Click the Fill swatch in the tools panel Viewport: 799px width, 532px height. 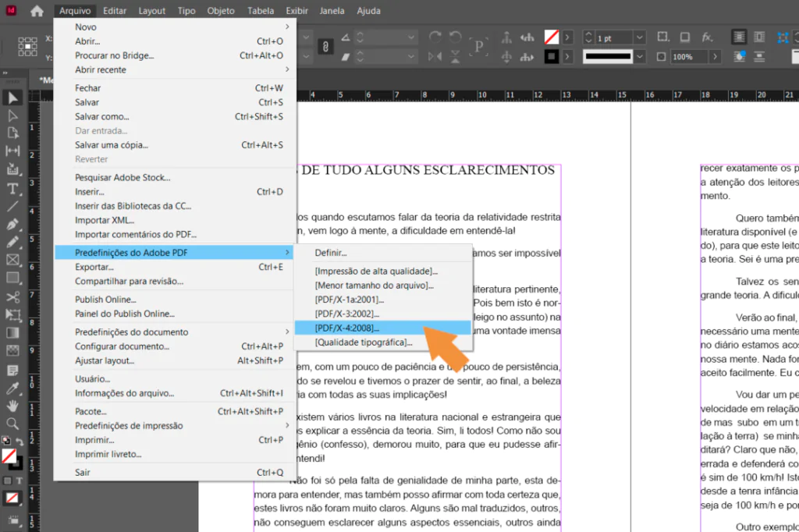point(9,456)
